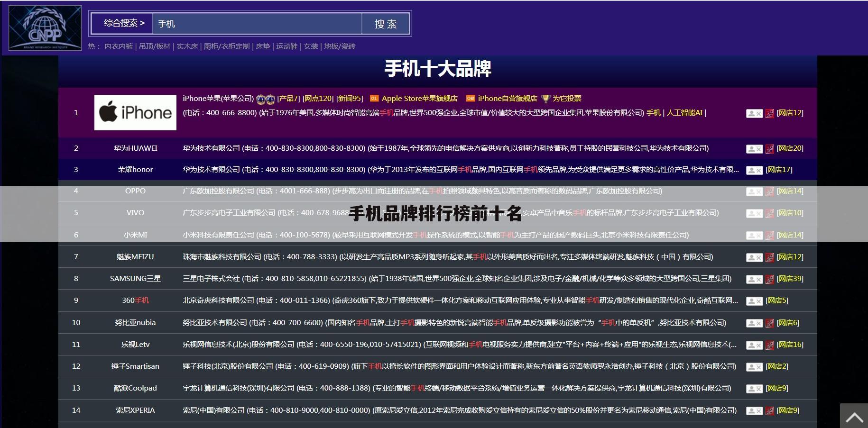Open 荣耀honor brand name
Viewport: 868px width, 428px height.
pyautogui.click(x=135, y=170)
